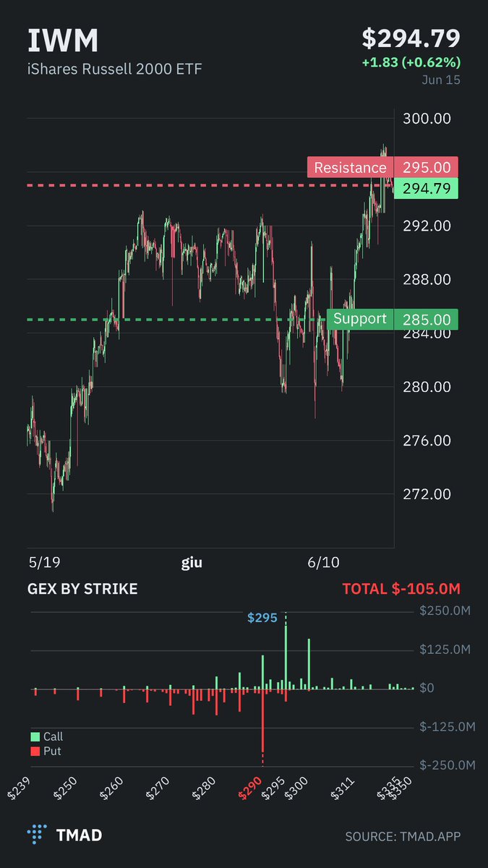488x868 pixels.
Task: Click the $294.79 price in the header
Action: pyautogui.click(x=411, y=38)
